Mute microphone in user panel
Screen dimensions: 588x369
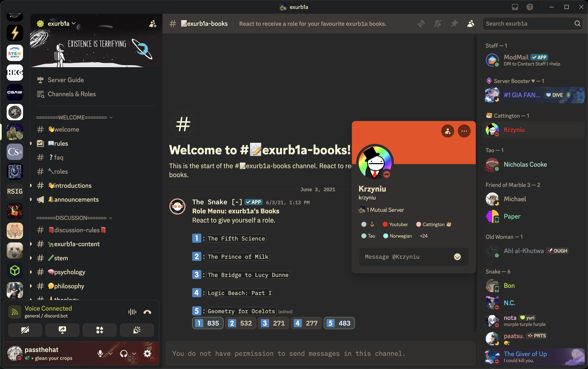pos(100,353)
